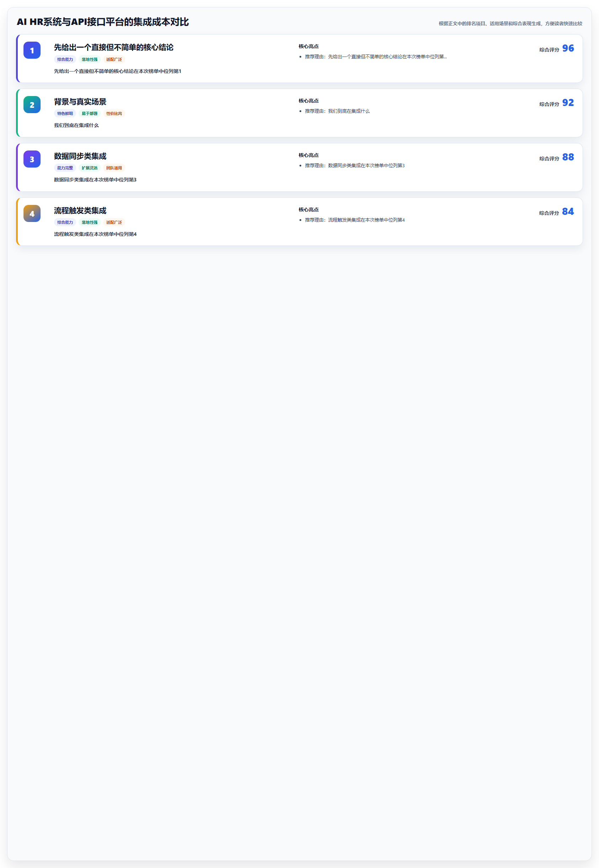Image resolution: width=599 pixels, height=868 pixels.
Task: Open the 数据同步类集成 card title
Action: (x=80, y=156)
